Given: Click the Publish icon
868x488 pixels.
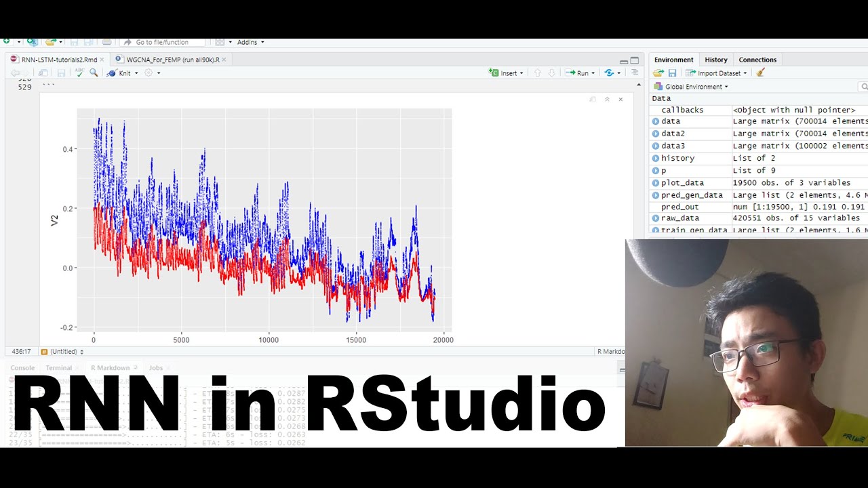Looking at the screenshot, I should [x=610, y=73].
